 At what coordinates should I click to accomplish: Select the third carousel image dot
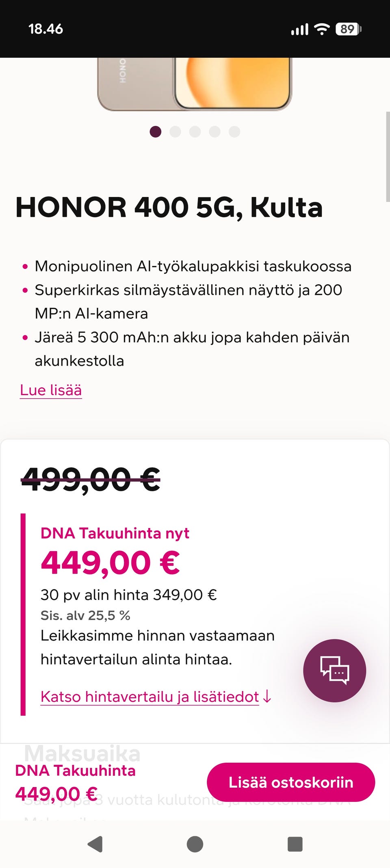click(195, 132)
